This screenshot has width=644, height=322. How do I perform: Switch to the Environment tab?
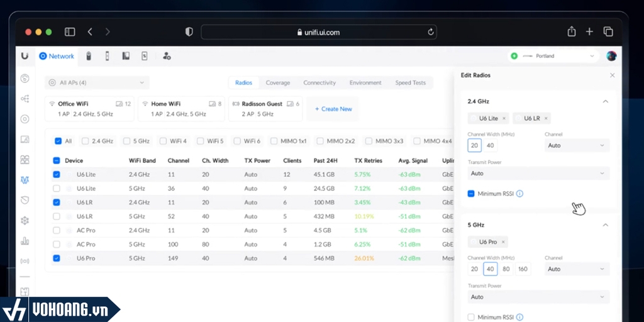(x=365, y=82)
